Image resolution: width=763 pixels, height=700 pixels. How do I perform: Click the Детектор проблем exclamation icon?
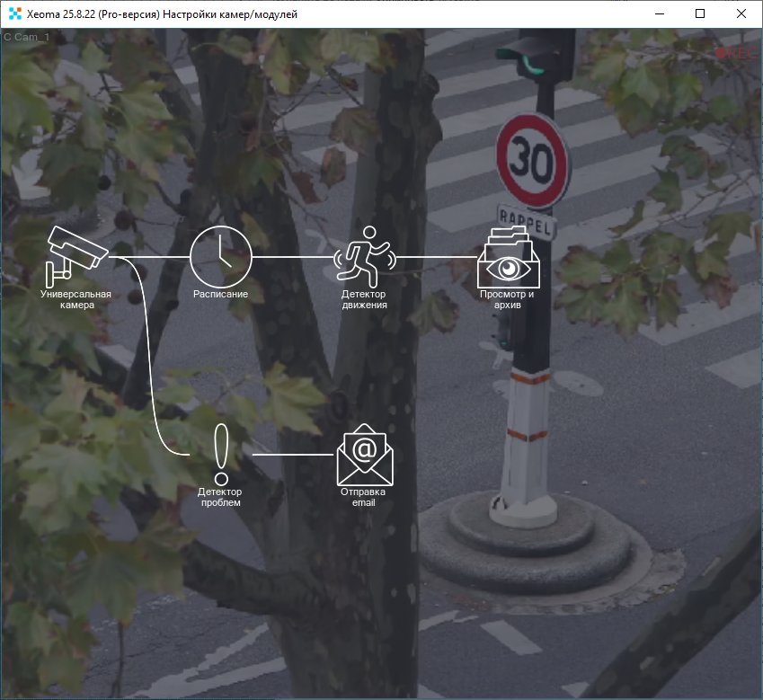click(221, 454)
